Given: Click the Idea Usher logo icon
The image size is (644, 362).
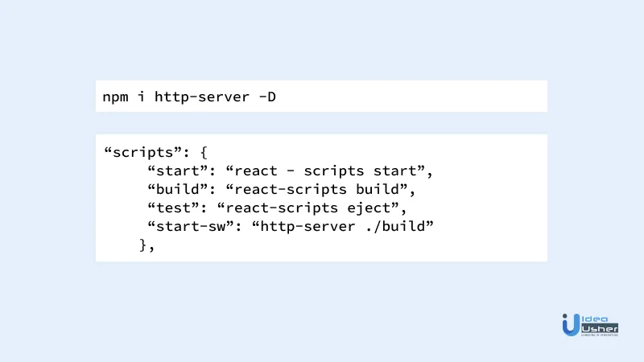Looking at the screenshot, I should (590, 325).
